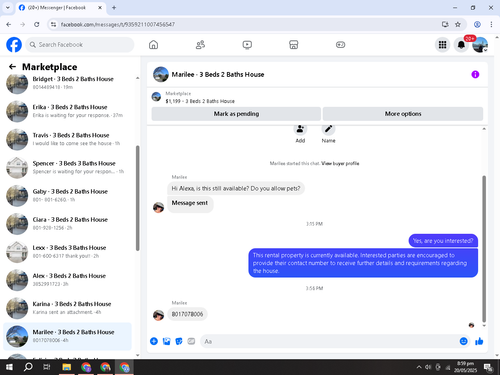Viewport: 500px width, 375px height.
Task: Open View buyer profile link
Action: 340,163
